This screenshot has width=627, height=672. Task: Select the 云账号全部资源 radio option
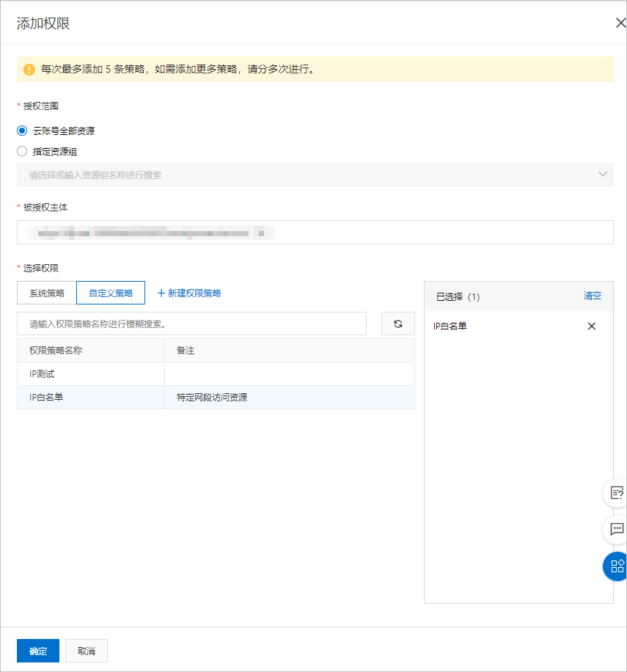(22, 131)
